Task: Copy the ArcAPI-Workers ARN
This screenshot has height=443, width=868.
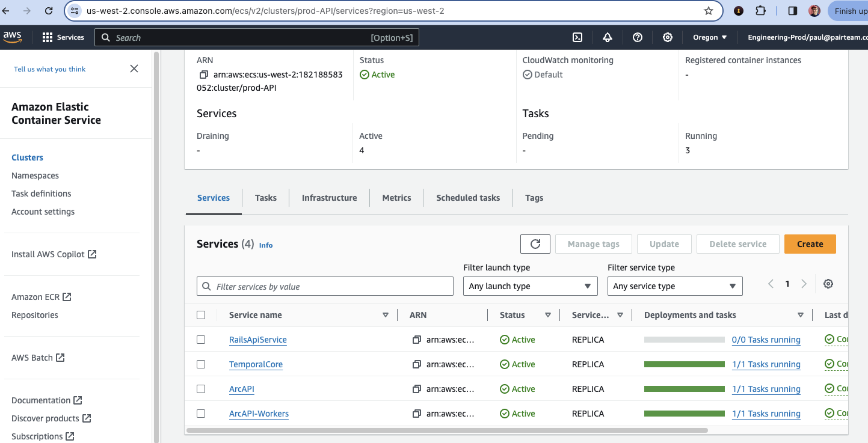Action: coord(416,414)
